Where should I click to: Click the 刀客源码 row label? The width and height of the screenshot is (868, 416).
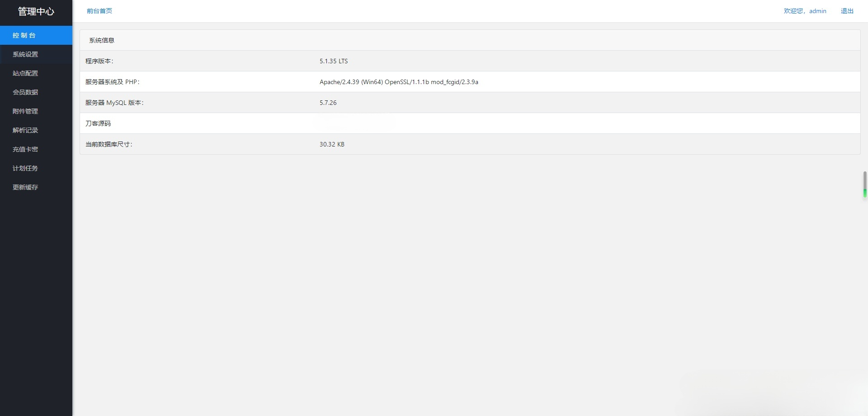point(98,123)
